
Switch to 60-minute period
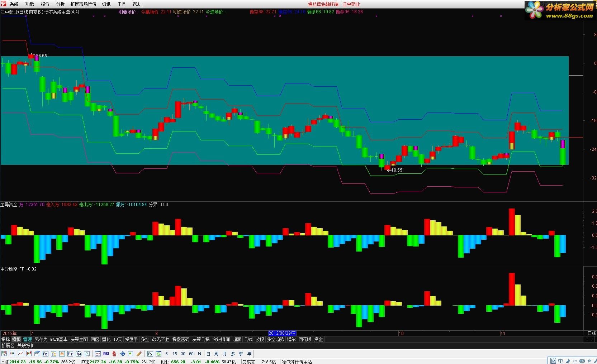191,354
